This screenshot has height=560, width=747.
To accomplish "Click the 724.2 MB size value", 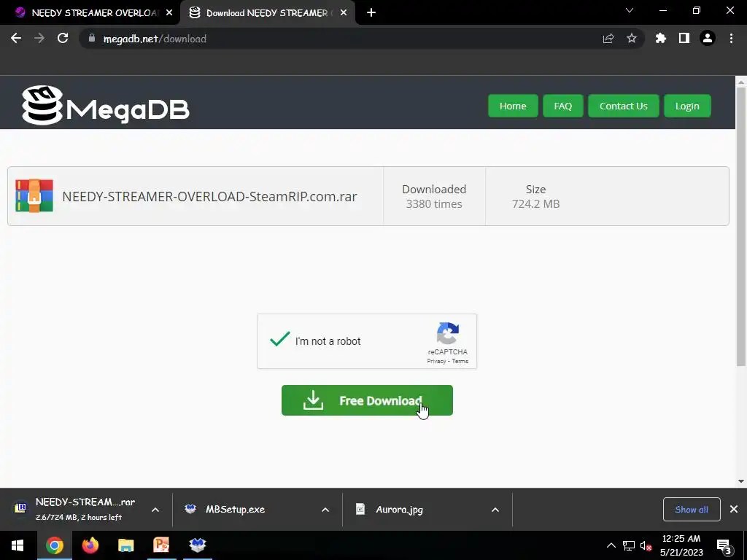I will tap(535, 204).
